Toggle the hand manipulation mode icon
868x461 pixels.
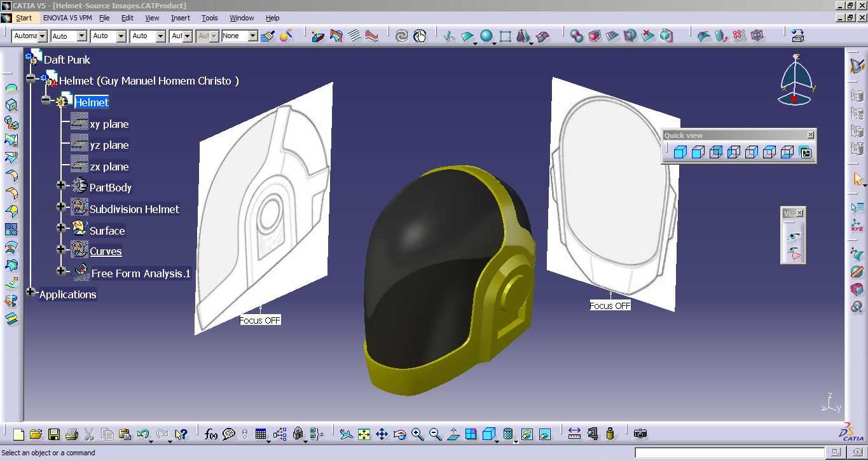pos(420,36)
